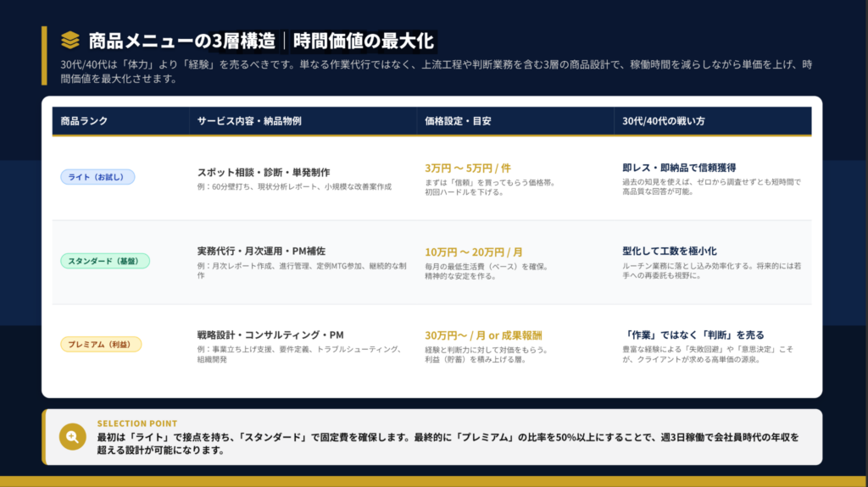Click the 30代/40代の戦い方 column header

click(x=664, y=121)
